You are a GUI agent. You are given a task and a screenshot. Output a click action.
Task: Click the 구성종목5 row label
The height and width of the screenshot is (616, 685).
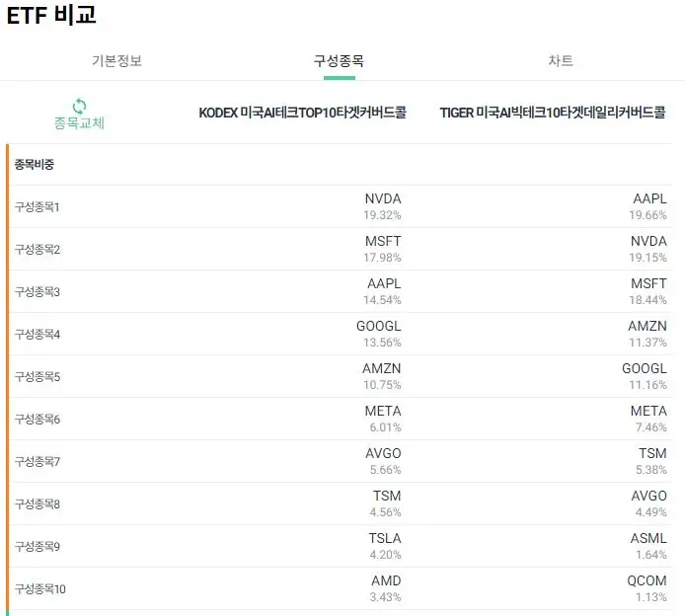[38, 376]
